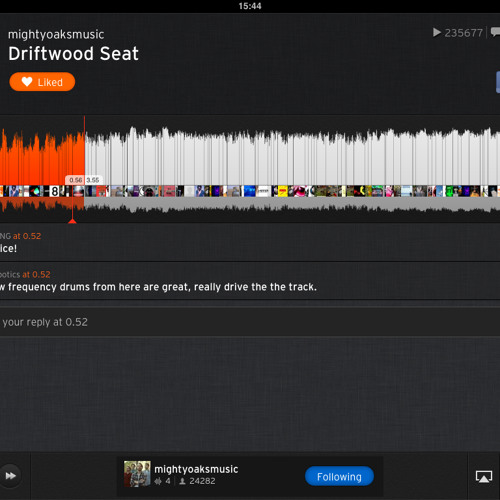Tap the 'at 0.52' timestamp on drums comment

36,274
